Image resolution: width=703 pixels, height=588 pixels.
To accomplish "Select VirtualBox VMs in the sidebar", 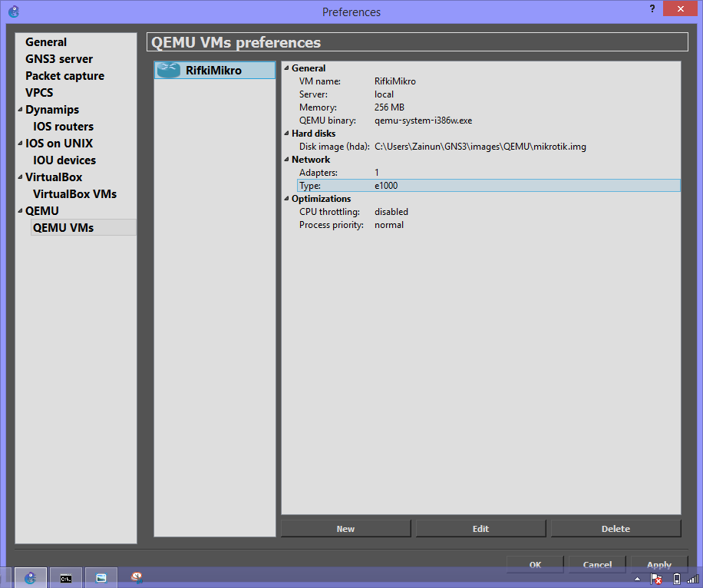I will pyautogui.click(x=75, y=193).
